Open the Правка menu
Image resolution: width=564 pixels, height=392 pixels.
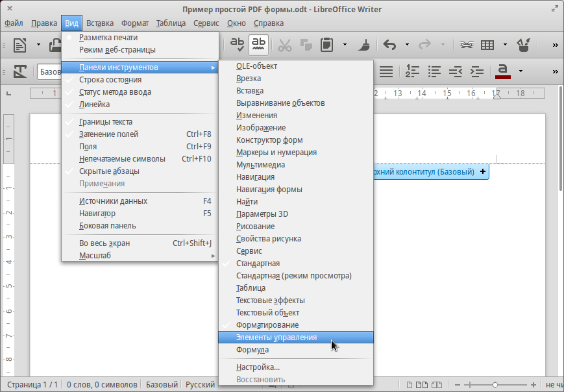[44, 23]
